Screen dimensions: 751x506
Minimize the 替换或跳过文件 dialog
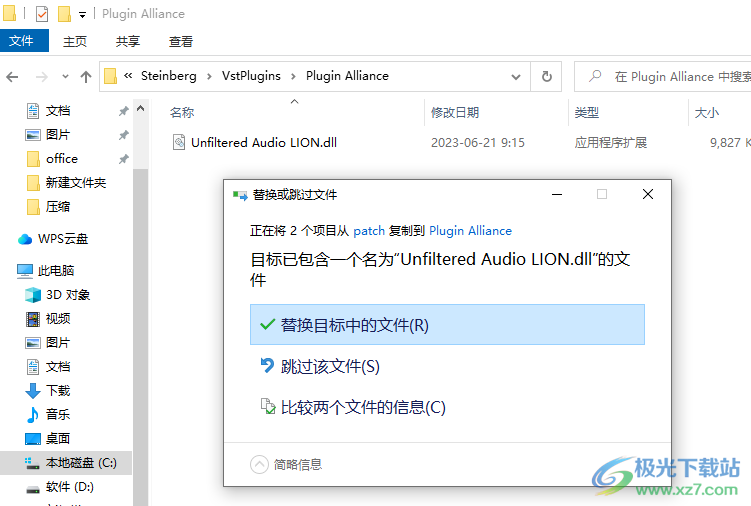557,194
